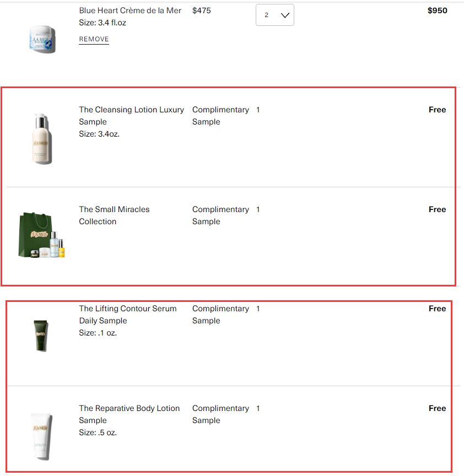
Task: Click the Free label for Reparative Body Lotion
Action: [437, 408]
